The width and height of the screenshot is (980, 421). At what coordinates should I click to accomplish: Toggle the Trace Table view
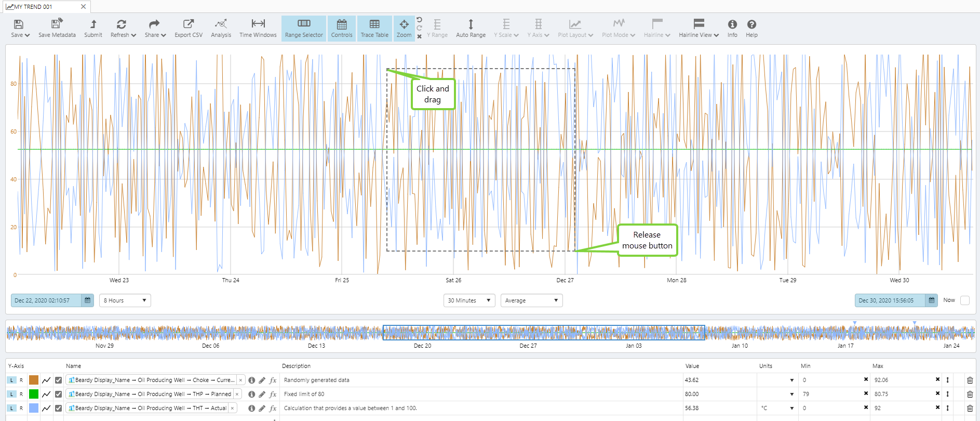(374, 28)
